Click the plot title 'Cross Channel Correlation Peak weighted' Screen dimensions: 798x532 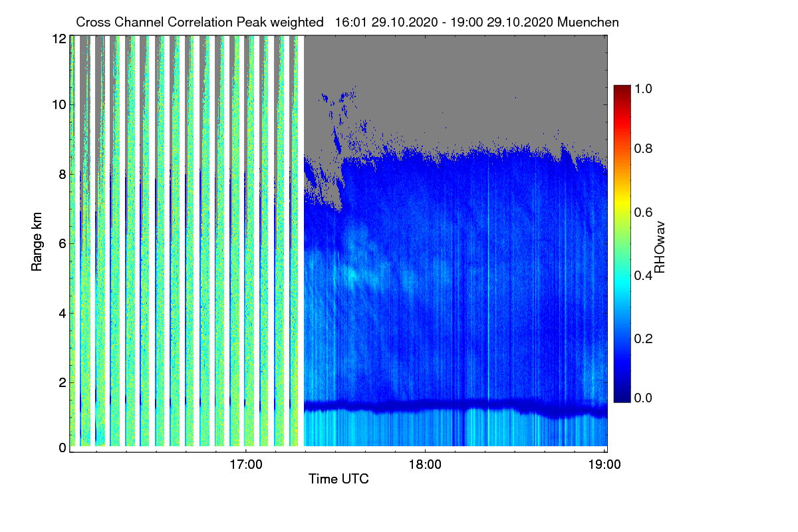point(199,22)
